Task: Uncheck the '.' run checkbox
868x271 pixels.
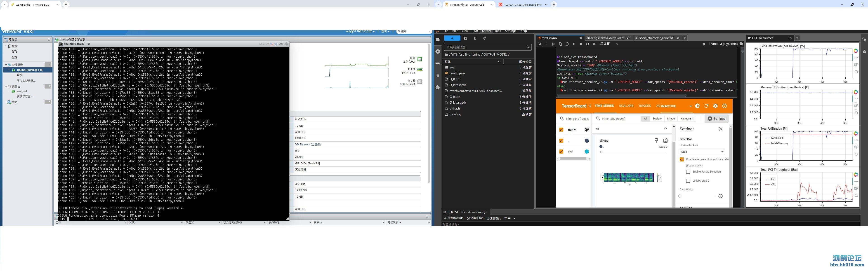Action: click(561, 141)
